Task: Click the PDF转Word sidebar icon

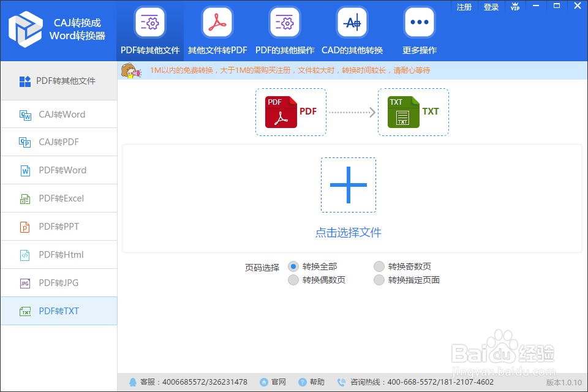Action: pyautogui.click(x=25, y=171)
